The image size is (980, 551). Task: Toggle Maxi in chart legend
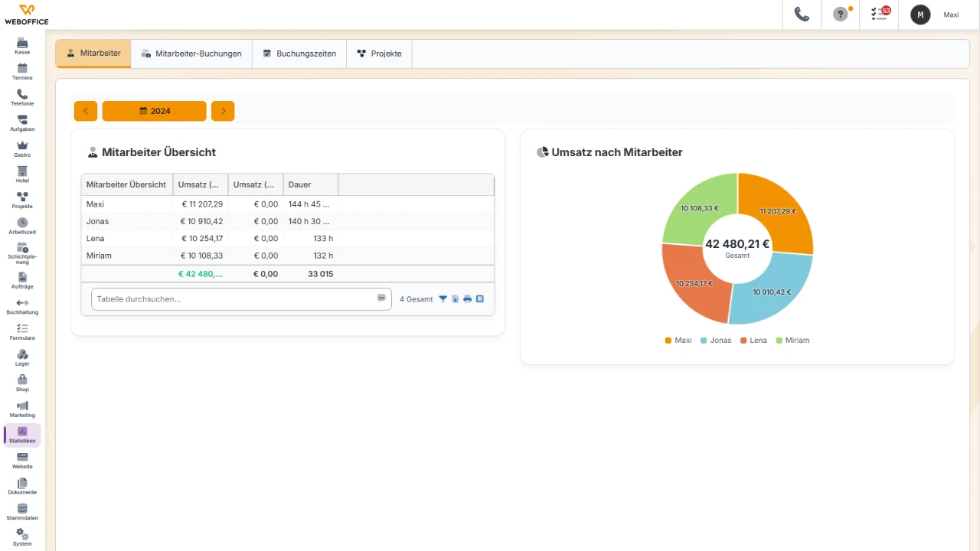click(678, 340)
